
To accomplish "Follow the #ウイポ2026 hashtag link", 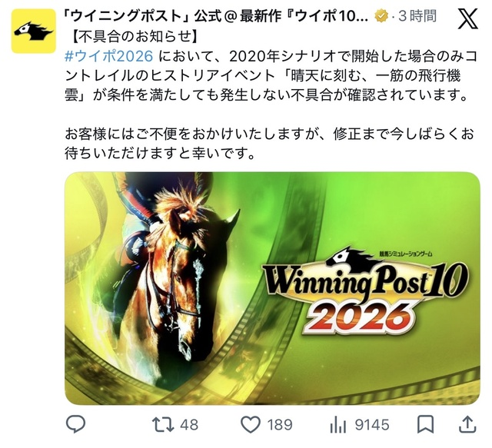I will (109, 56).
